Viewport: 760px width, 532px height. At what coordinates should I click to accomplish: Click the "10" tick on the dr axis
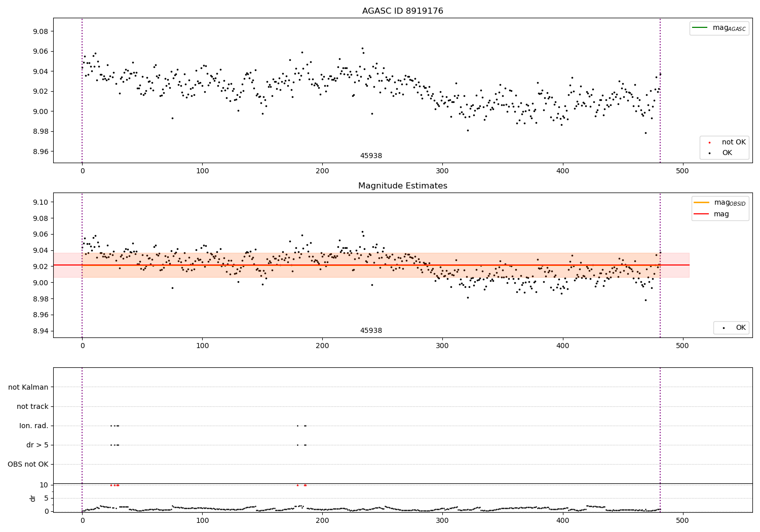point(44,485)
